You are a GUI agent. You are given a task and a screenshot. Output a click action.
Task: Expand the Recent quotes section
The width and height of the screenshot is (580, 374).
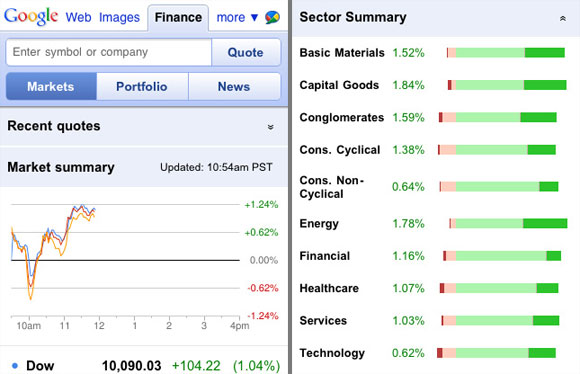point(271,127)
